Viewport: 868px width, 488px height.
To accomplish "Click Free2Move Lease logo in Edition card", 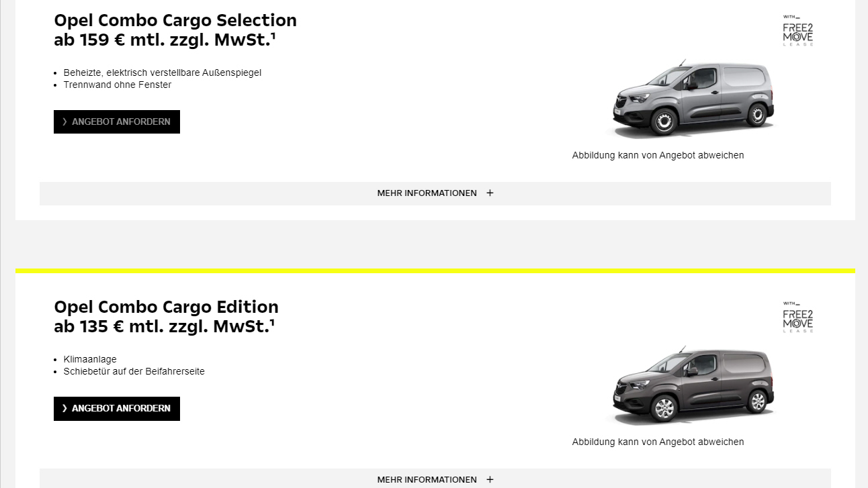I will click(x=797, y=317).
